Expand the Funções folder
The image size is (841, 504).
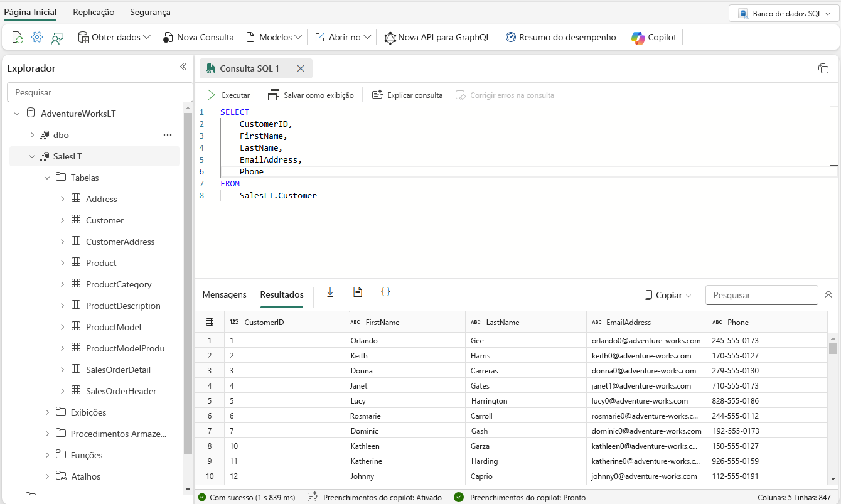point(47,455)
